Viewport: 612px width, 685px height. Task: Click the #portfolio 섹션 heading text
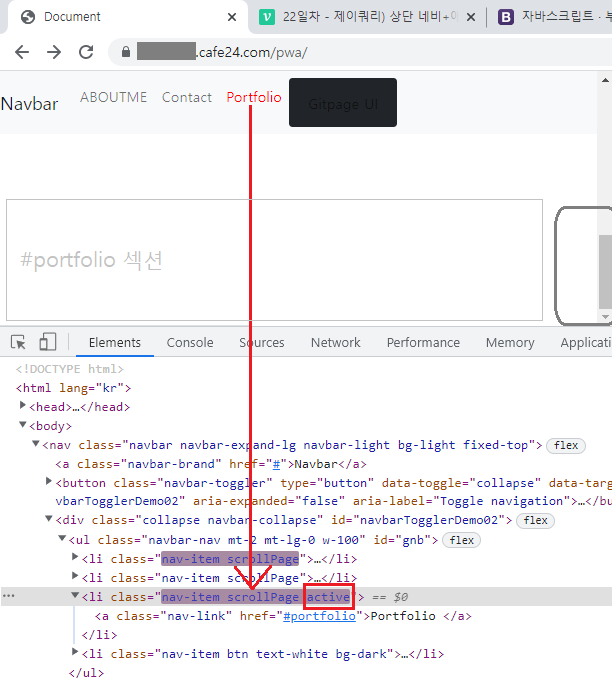(91, 259)
